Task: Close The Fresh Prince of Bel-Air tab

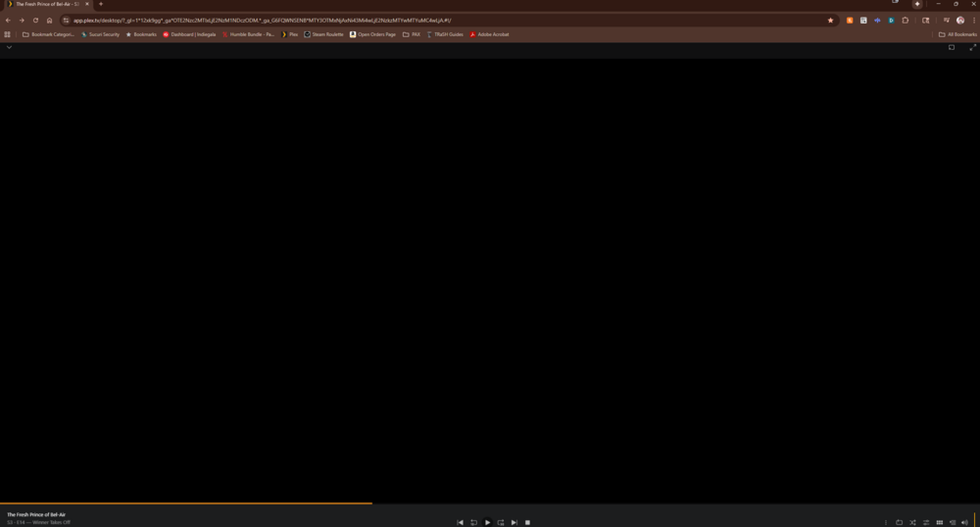Action: [x=87, y=4]
